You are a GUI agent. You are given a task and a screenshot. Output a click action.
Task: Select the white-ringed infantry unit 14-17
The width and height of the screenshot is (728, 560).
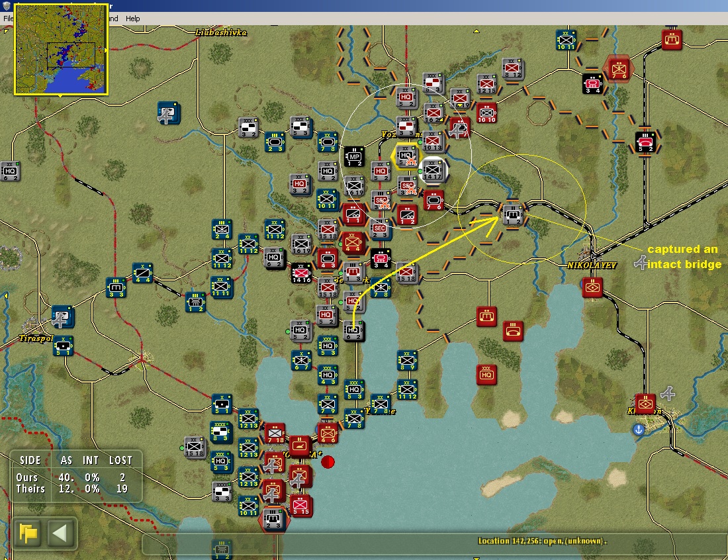433,170
